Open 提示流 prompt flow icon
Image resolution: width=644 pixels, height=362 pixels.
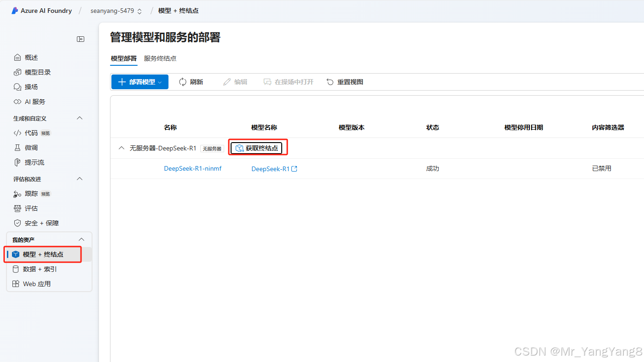(x=17, y=162)
